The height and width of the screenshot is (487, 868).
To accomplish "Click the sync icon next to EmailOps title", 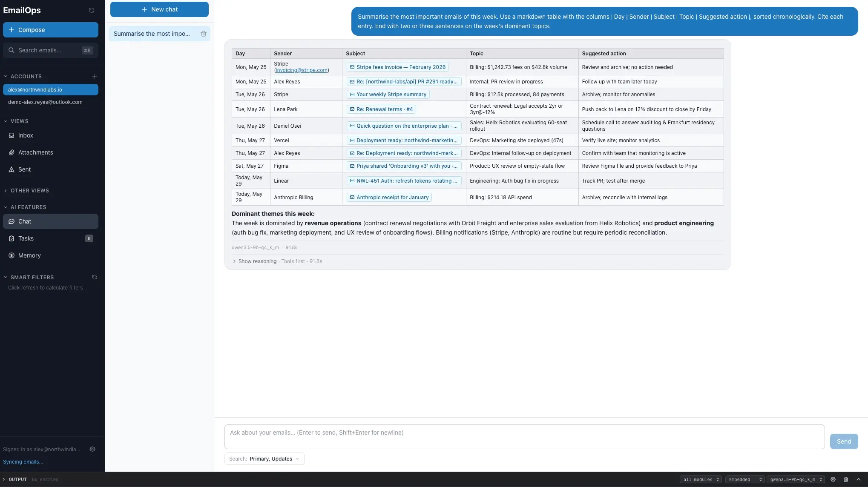I will point(91,10).
